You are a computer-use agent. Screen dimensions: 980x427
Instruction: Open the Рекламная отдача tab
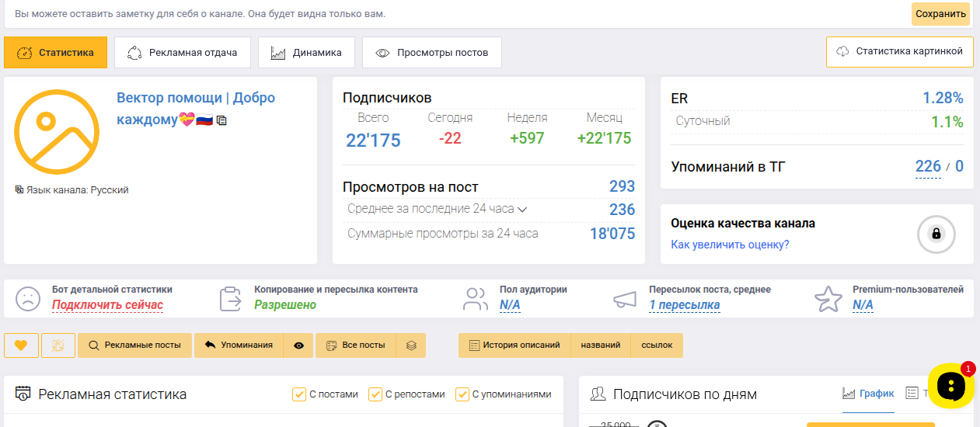click(183, 53)
